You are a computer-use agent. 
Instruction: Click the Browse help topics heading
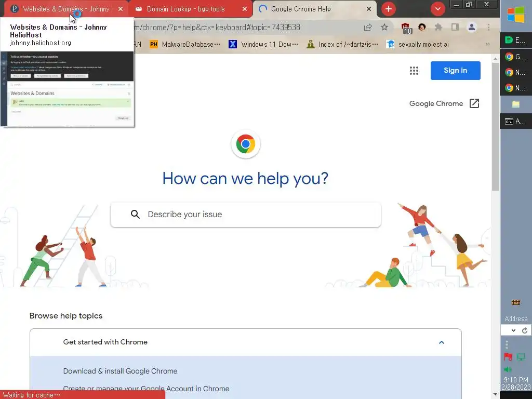coord(66,316)
